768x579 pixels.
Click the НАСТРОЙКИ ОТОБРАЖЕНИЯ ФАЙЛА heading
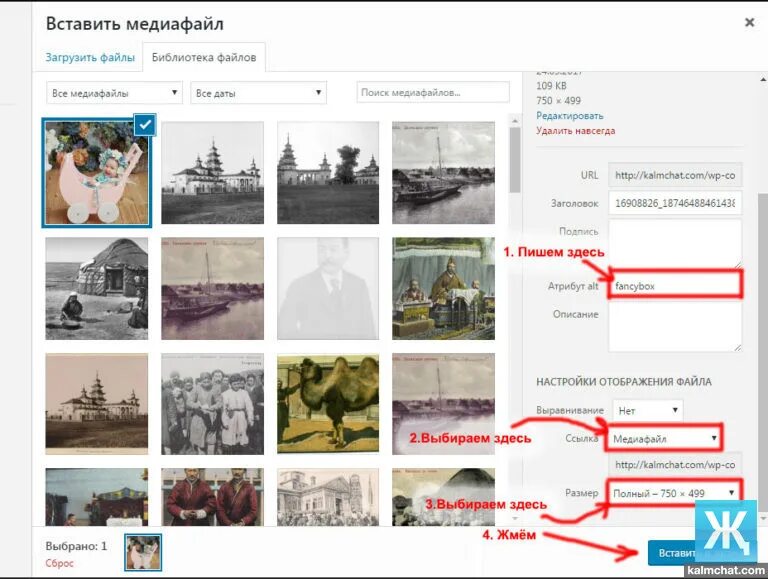pyautogui.click(x=624, y=382)
